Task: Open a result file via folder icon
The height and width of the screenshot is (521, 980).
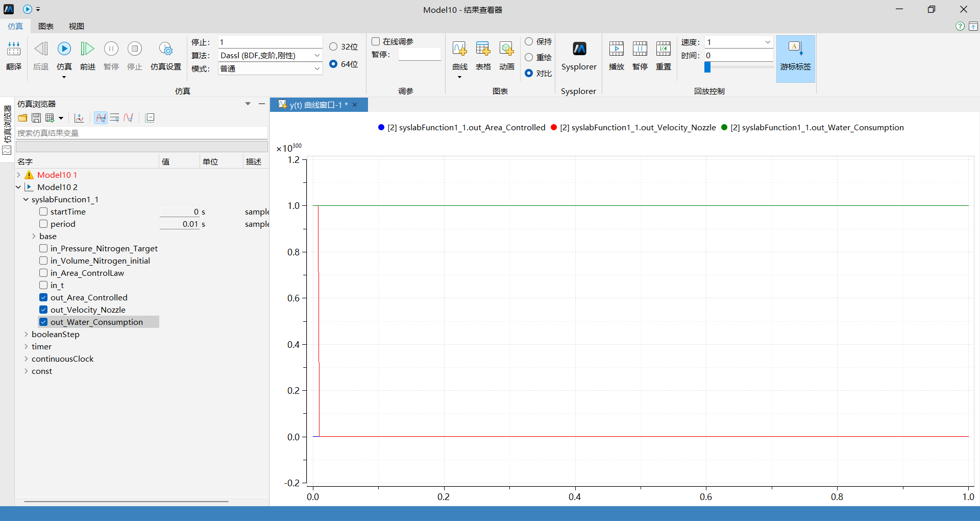Action: pyautogui.click(x=22, y=118)
